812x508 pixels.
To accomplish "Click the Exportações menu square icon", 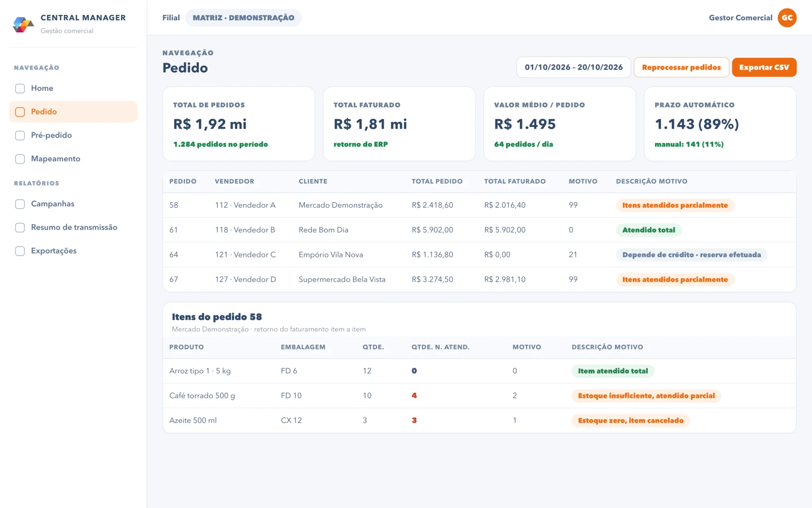I will click(20, 251).
